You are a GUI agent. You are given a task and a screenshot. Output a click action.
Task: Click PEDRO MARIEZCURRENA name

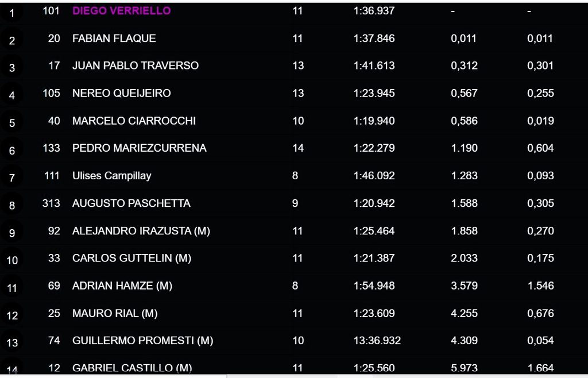click(139, 148)
